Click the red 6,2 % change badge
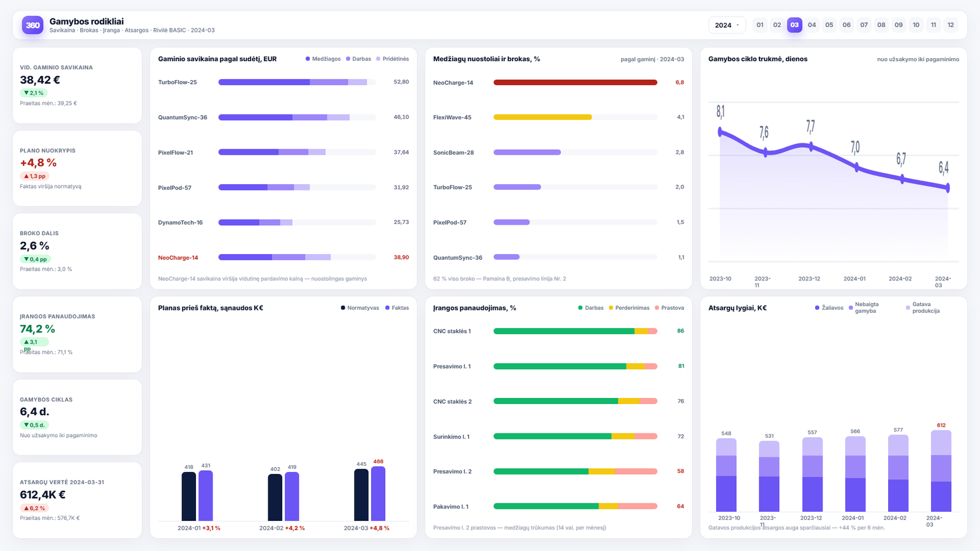Viewport: 980px width, 551px height. 34,508
